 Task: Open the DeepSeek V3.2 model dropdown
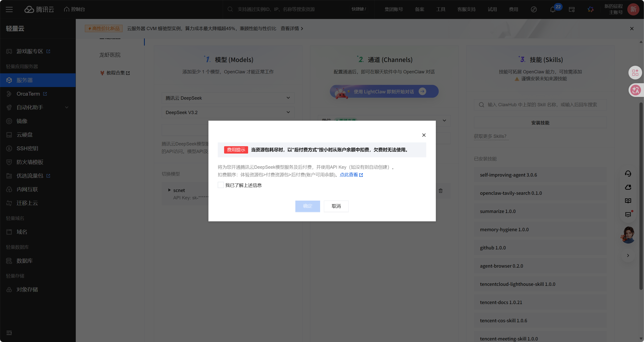tap(228, 112)
